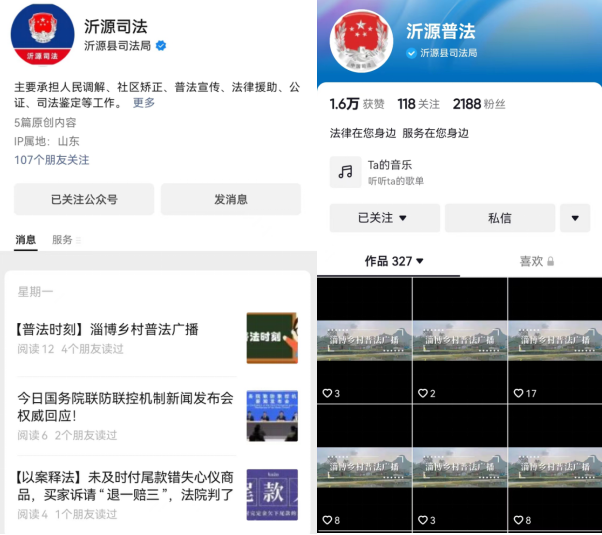The image size is (602, 535).
Task: Switch to the 服务 tab
Action: [62, 240]
